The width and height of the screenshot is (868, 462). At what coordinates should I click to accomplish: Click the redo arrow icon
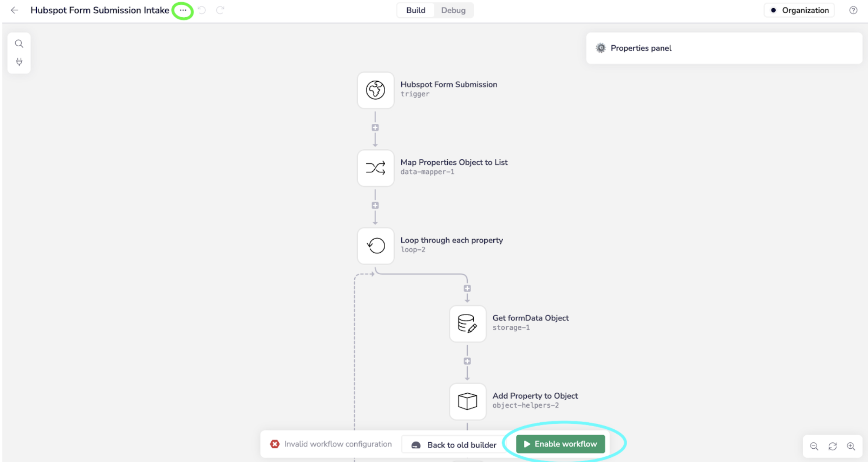(x=220, y=10)
